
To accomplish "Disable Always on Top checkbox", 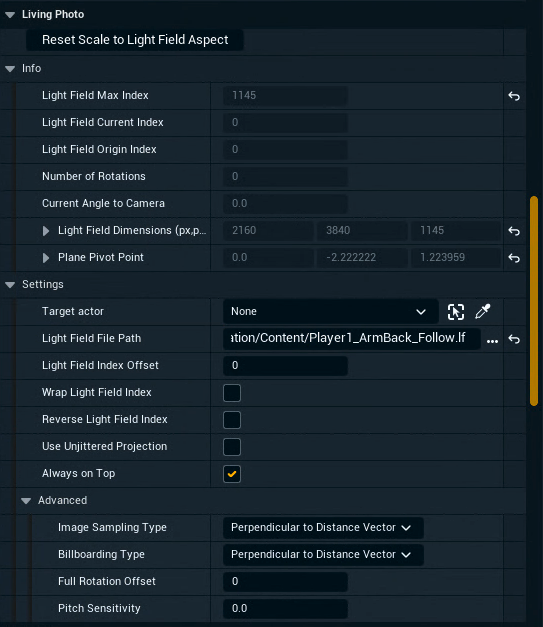I will [232, 474].
